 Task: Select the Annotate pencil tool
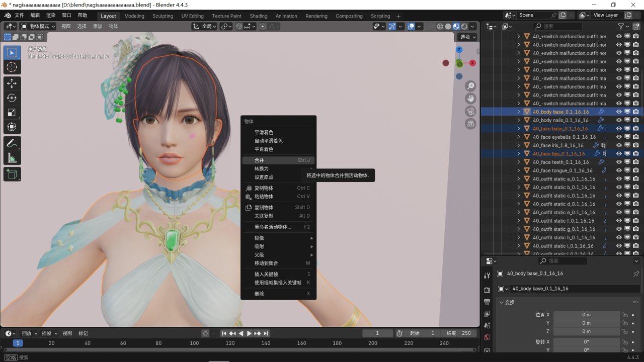(12, 143)
